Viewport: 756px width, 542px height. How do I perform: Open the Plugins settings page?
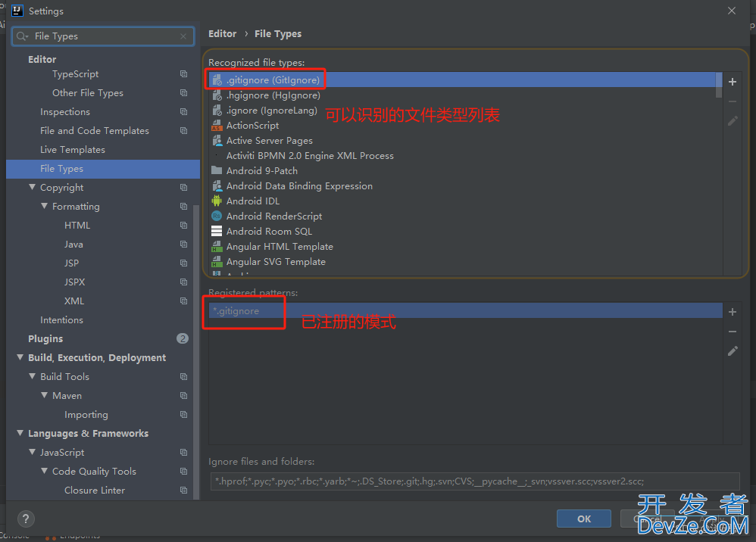[103, 338]
